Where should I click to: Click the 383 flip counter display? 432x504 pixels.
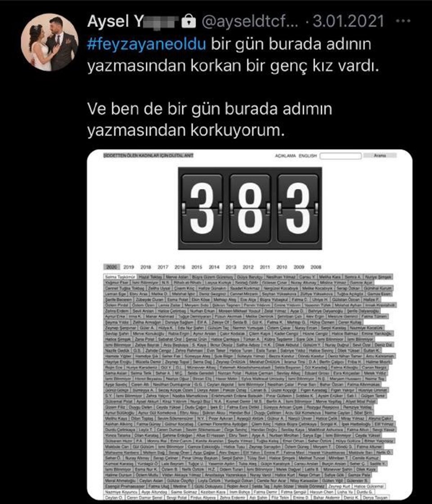(250, 208)
